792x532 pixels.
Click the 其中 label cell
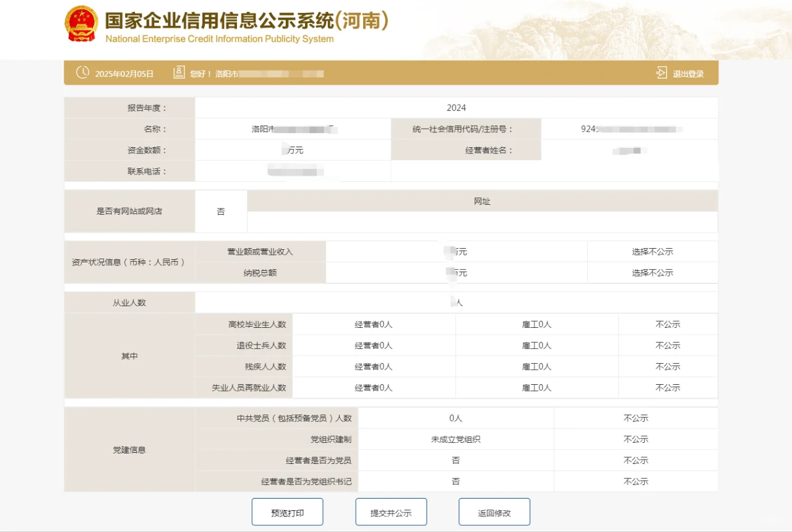129,356
